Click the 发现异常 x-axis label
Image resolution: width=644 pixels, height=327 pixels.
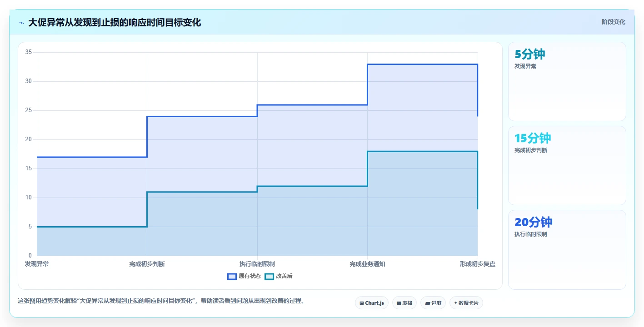click(37, 264)
